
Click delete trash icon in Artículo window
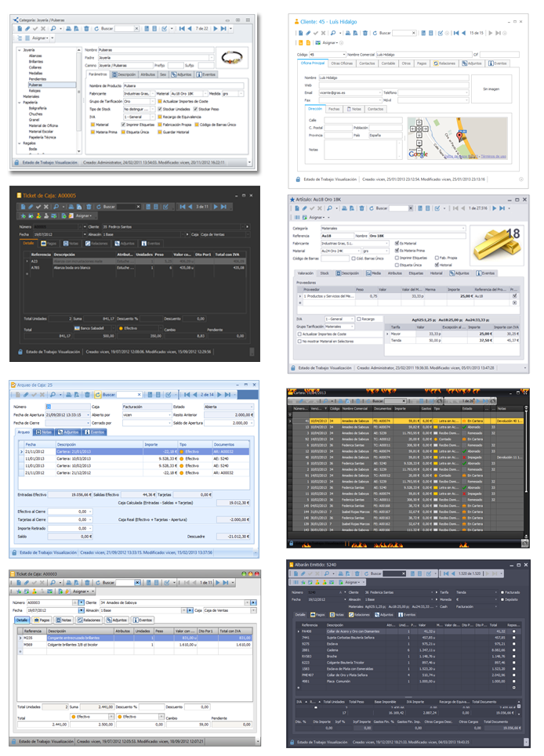361,208
